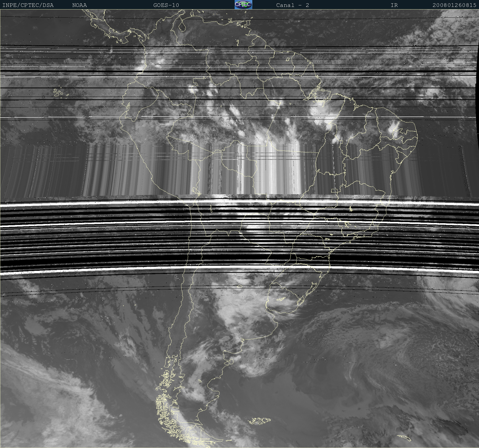Click the brightest white vertical streak column
Viewport: 479px width, 448px height.
272,169
